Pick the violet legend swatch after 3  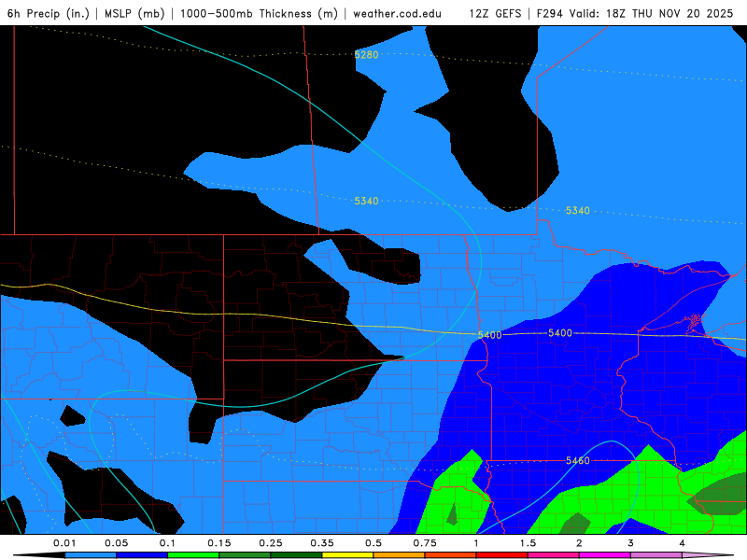pyautogui.click(x=656, y=555)
